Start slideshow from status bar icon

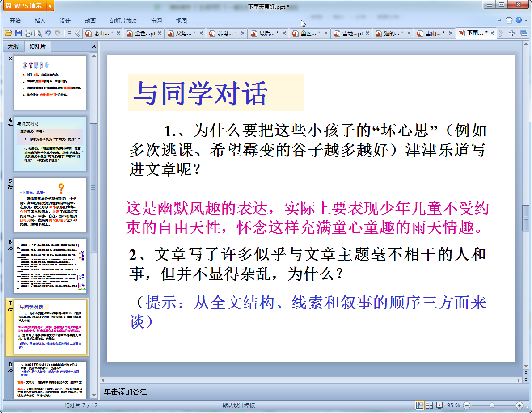(439, 405)
